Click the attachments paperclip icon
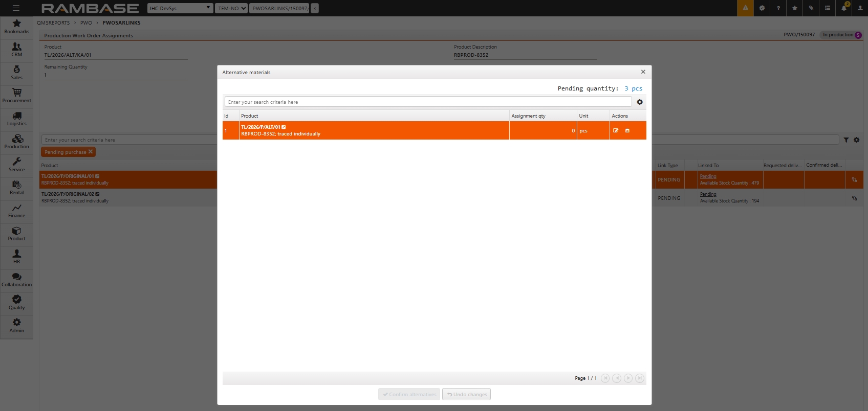 811,8
